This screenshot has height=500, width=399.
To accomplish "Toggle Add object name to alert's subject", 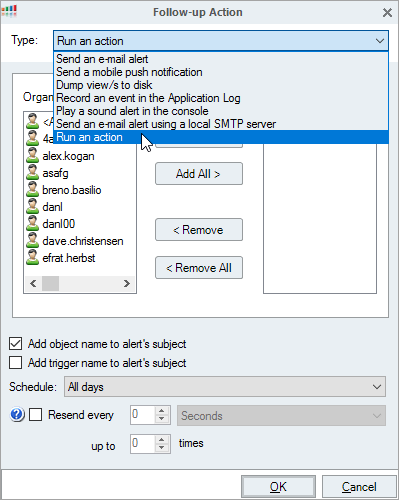I will click(x=16, y=344).
